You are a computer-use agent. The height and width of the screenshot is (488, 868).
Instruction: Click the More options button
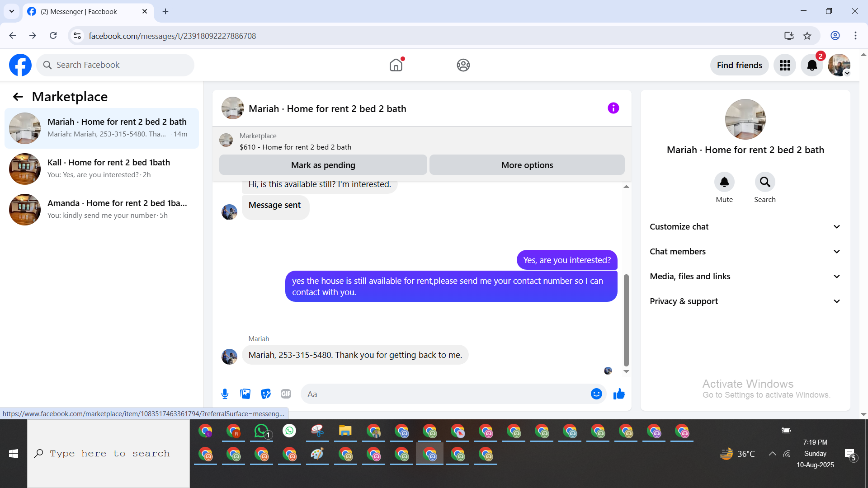point(527,165)
